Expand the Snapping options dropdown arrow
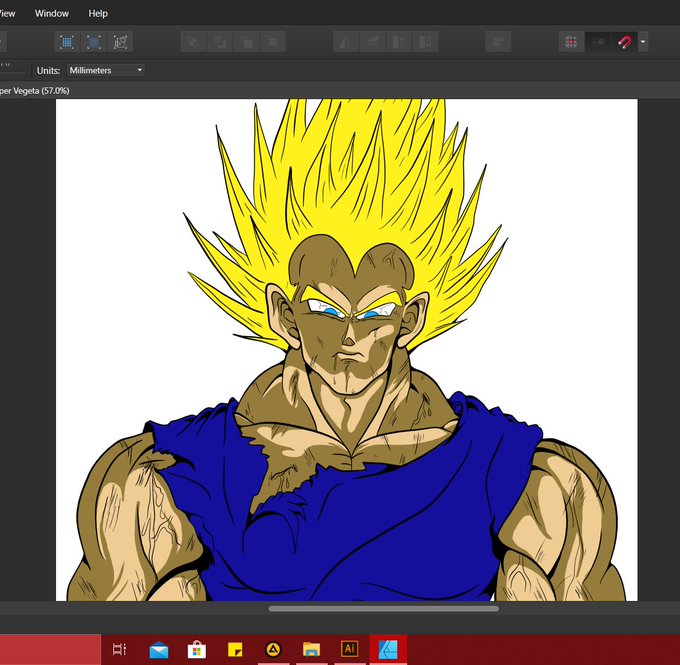The width and height of the screenshot is (680, 665). pyautogui.click(x=643, y=42)
